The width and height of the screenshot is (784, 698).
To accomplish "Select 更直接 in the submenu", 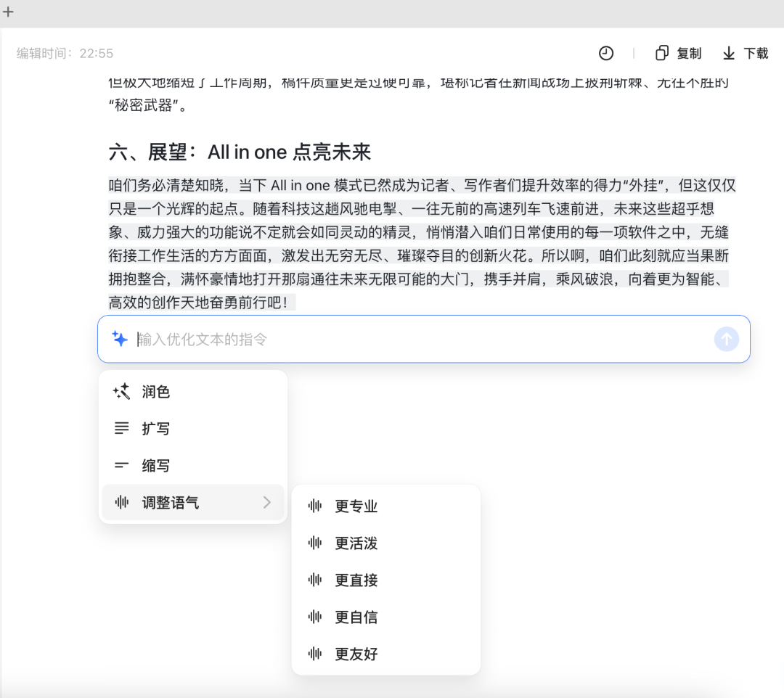I will tap(356, 580).
